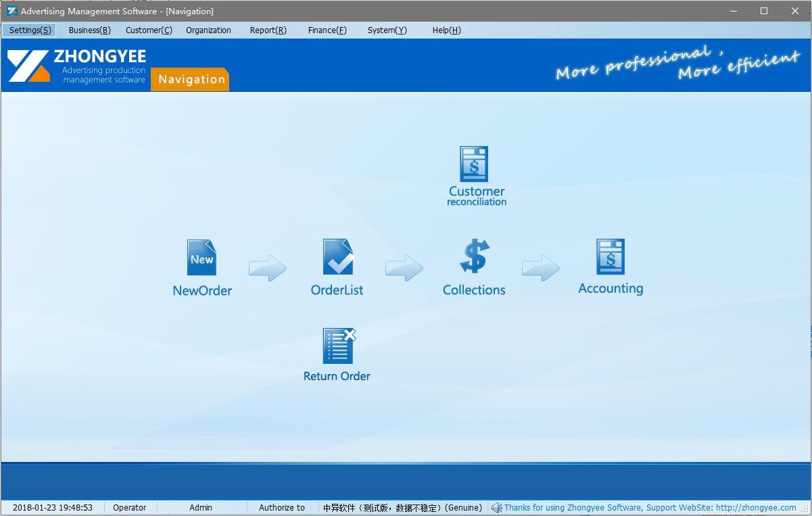Open the Organization menu

(x=208, y=30)
